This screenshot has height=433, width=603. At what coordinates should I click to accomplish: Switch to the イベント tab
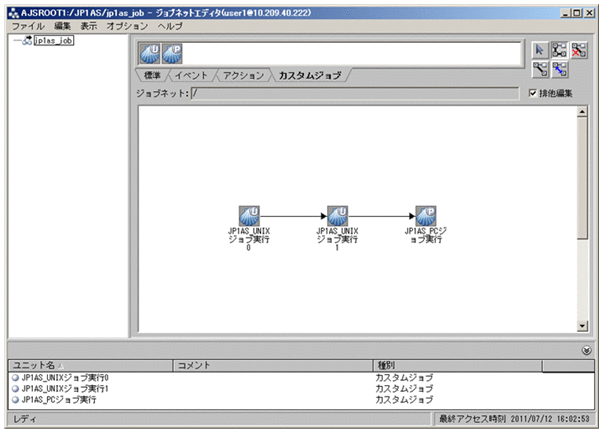click(x=191, y=75)
